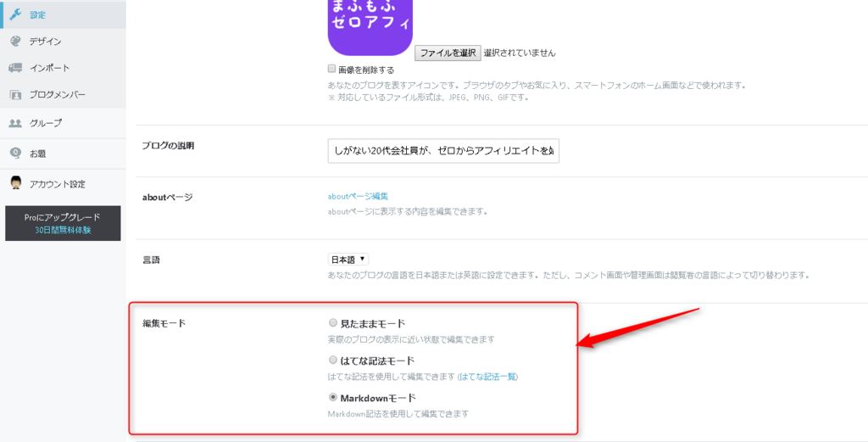868x442 pixels.
Task: Click the palette icon beside デザイン
Action: click(x=15, y=41)
